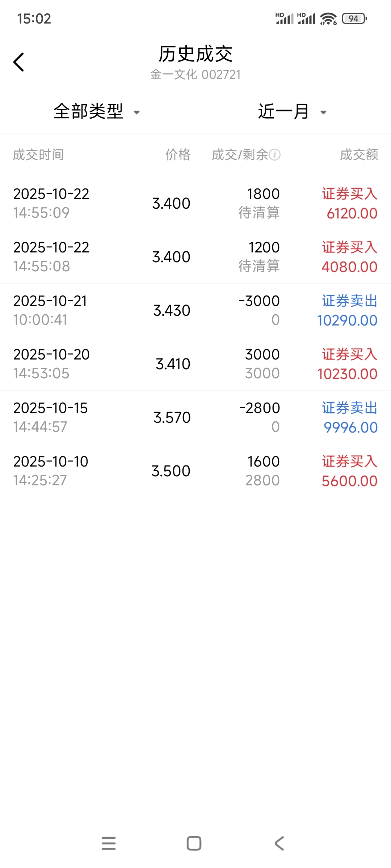Open the 14:55:08 purchase of 1200 shares
The height and width of the screenshot is (868, 391).
pos(195,257)
